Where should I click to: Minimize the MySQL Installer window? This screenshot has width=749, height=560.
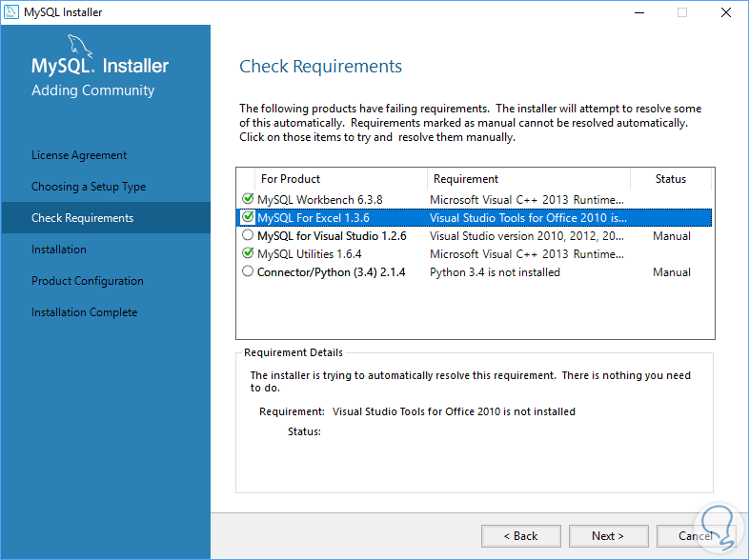point(639,12)
